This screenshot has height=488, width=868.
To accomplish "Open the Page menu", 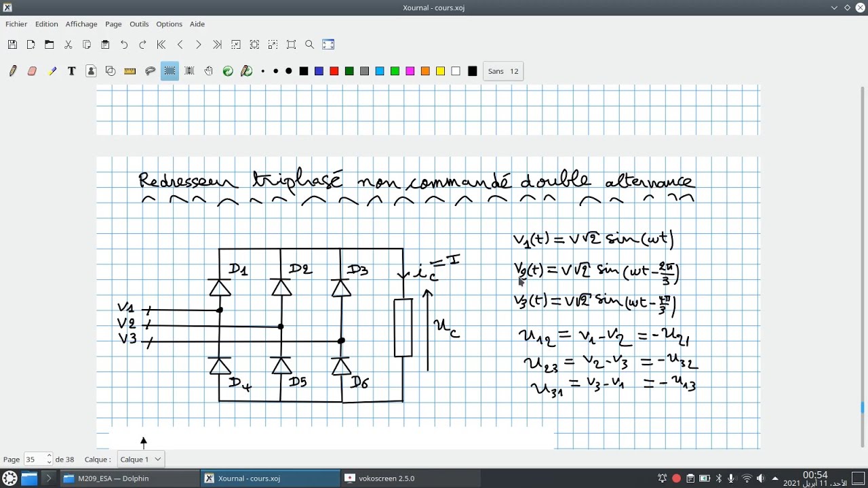I will coord(113,24).
